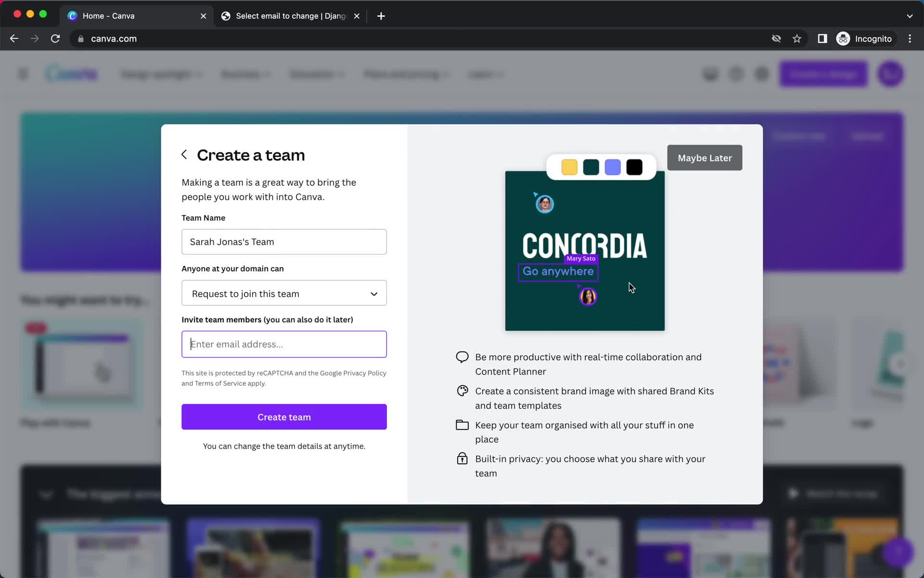Open a new browser tab
Viewport: 924px width, 578px height.
[381, 16]
